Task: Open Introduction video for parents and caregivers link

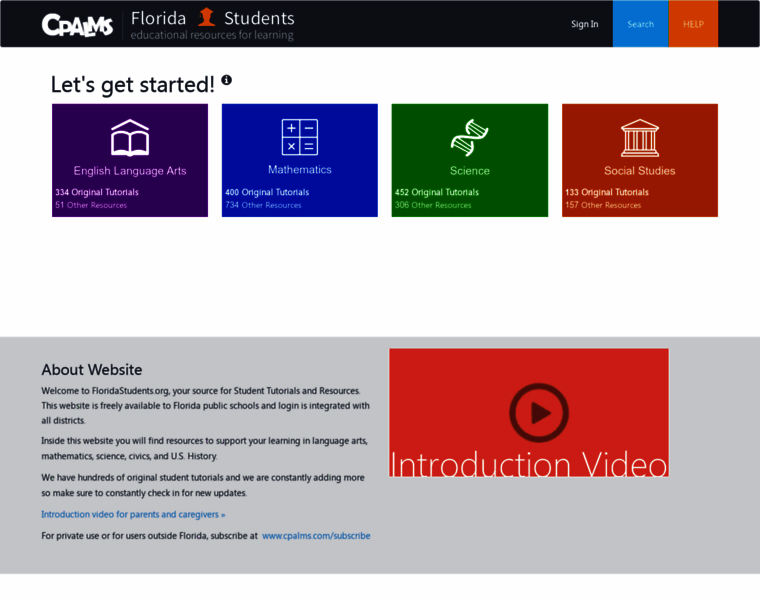Action: point(133,514)
